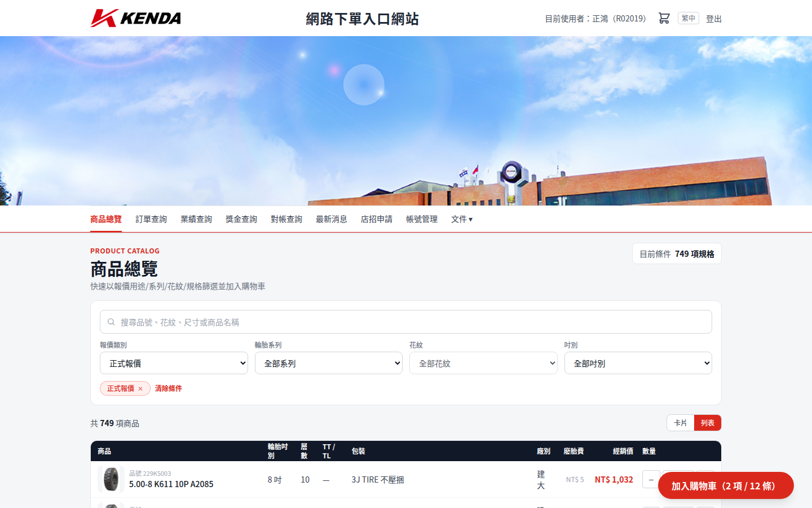Click the 5.00-8 K611 10P A2085 product name

click(x=171, y=484)
